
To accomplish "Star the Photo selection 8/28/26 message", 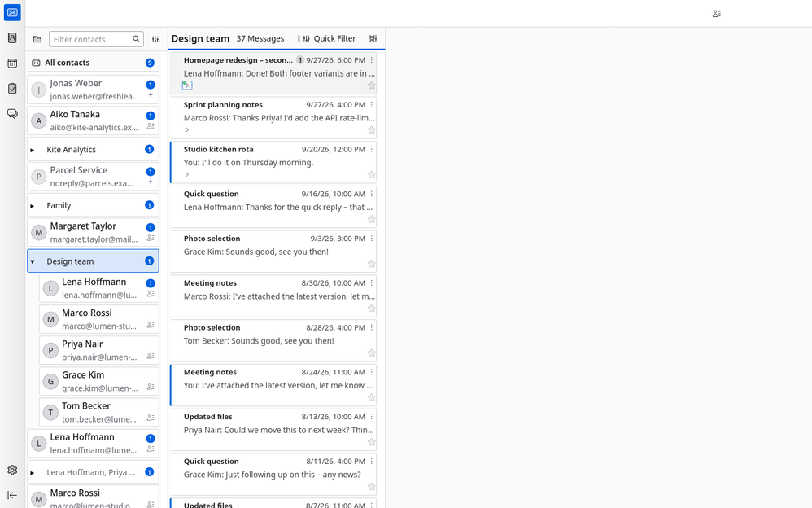I will 371,353.
